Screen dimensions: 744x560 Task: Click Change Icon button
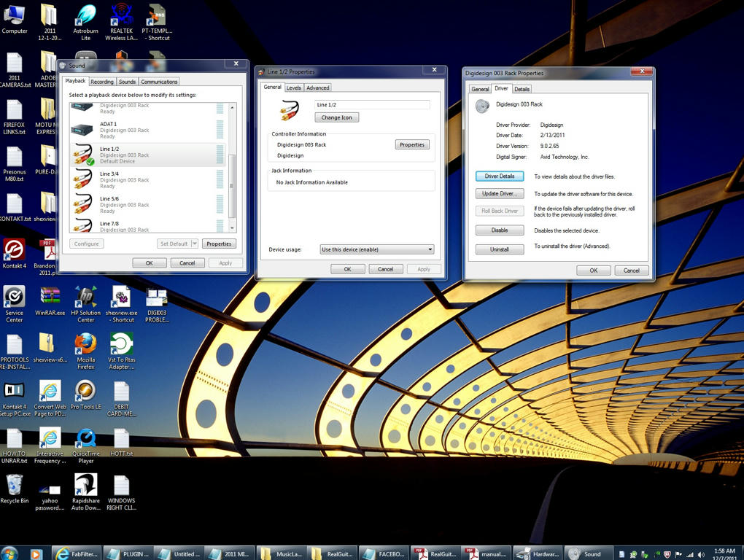pos(336,117)
